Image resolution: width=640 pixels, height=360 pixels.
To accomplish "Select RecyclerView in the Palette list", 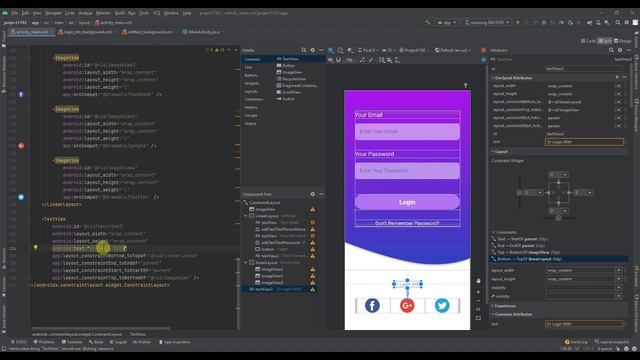I will coord(291,79).
